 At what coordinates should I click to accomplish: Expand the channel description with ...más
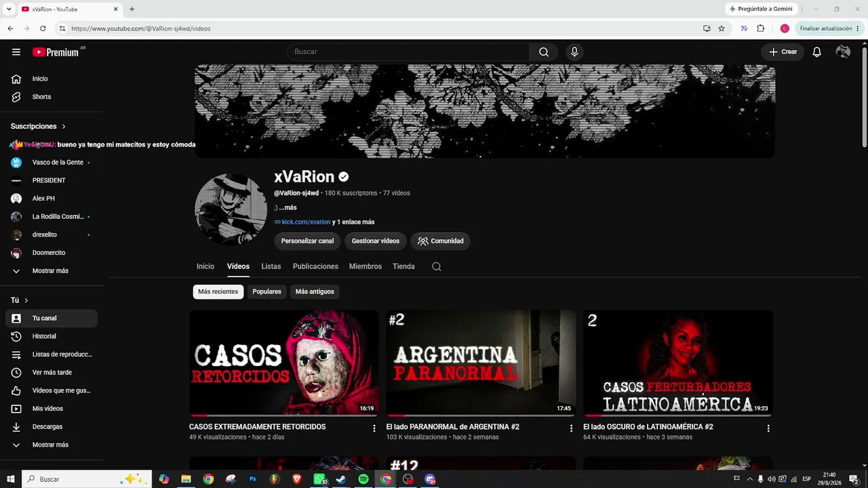tap(288, 207)
